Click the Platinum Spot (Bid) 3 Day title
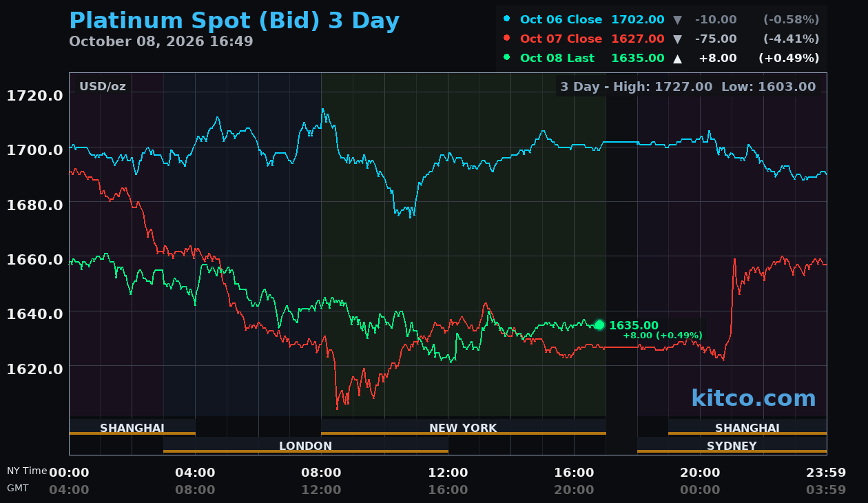The width and height of the screenshot is (868, 503). click(x=234, y=21)
